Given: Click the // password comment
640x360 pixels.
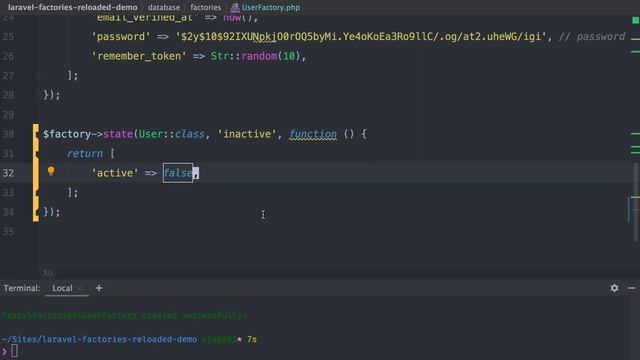Looking at the screenshot, I should click(x=592, y=37).
